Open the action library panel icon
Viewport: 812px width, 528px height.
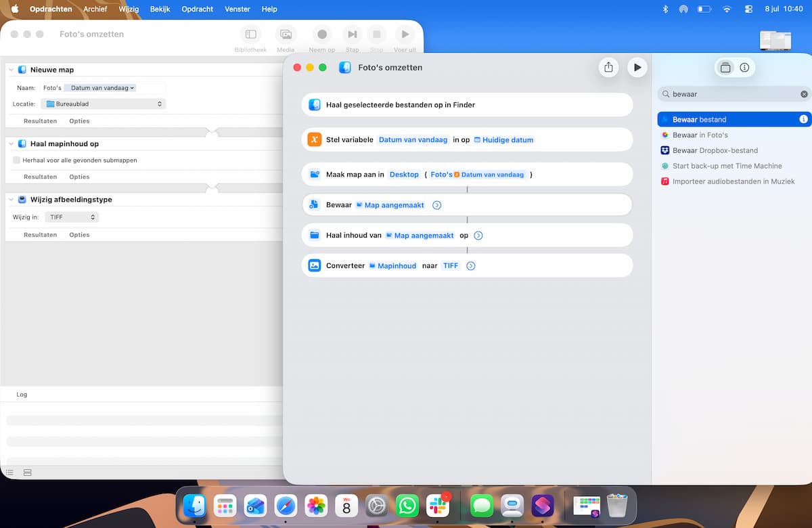tap(725, 68)
